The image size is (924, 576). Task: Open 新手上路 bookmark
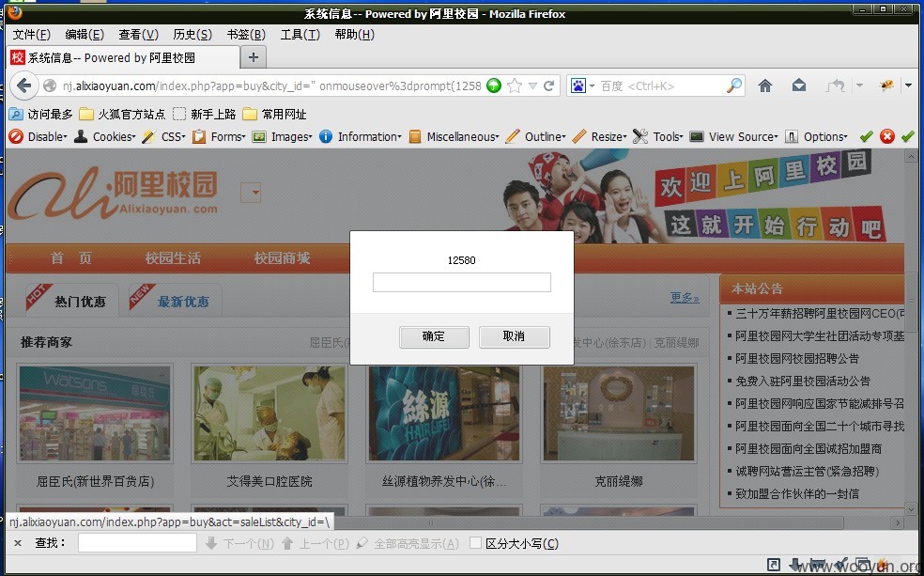click(204, 115)
